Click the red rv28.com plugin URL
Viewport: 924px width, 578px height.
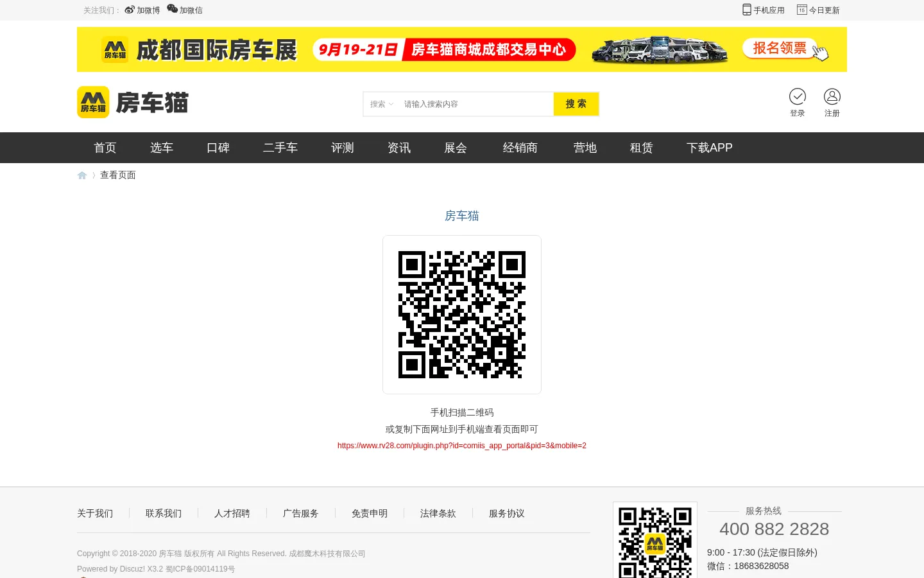[x=462, y=446]
